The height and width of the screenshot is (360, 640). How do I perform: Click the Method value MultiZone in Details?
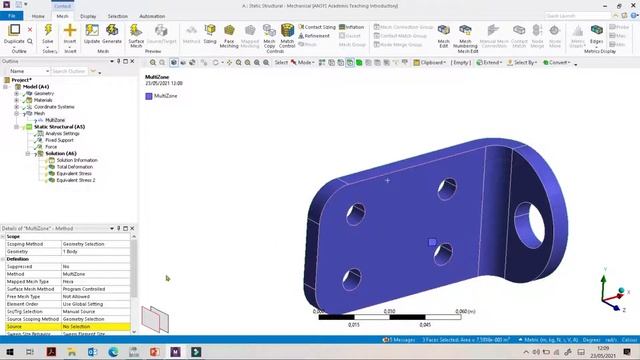click(96, 274)
